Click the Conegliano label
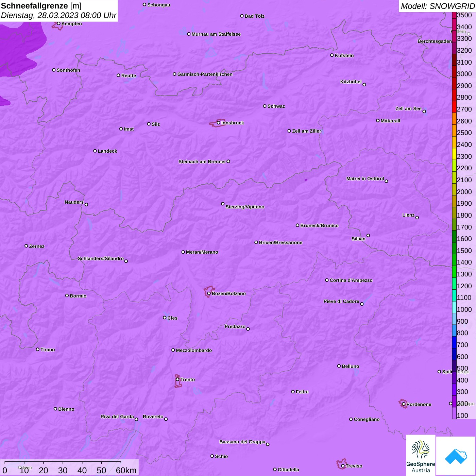476x476 pixels. point(367,419)
